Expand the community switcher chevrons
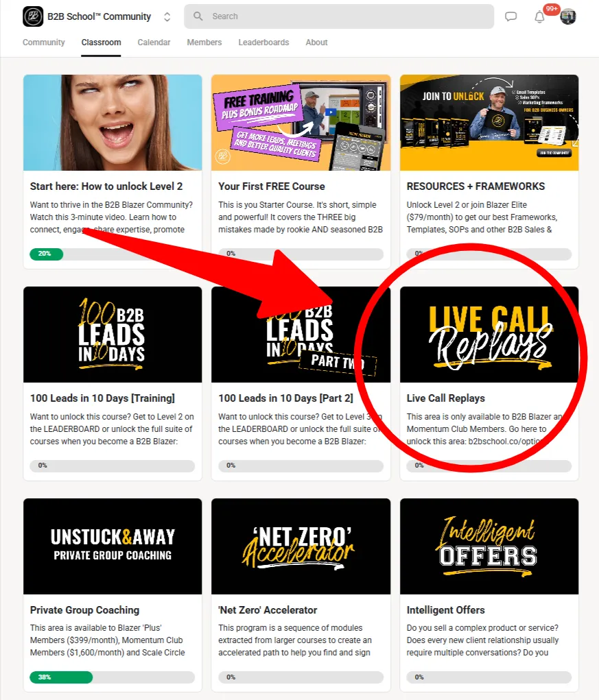The image size is (599, 700). click(167, 16)
